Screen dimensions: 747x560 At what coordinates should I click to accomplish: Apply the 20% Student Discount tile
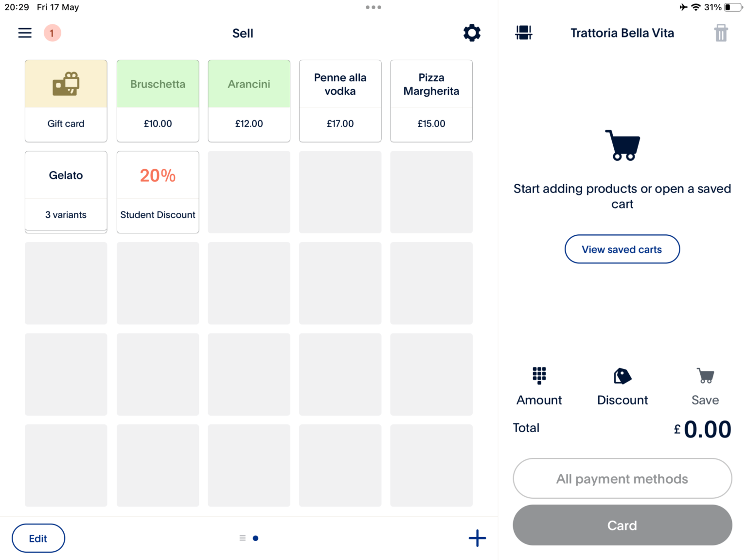(158, 192)
